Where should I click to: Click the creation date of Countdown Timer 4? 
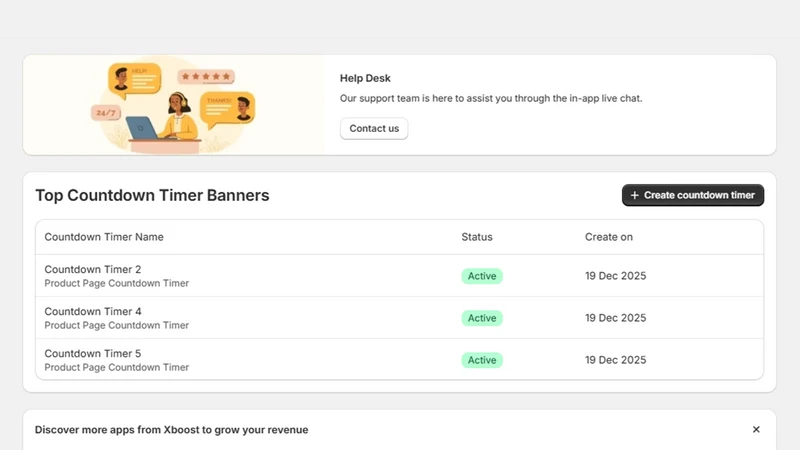pos(615,318)
